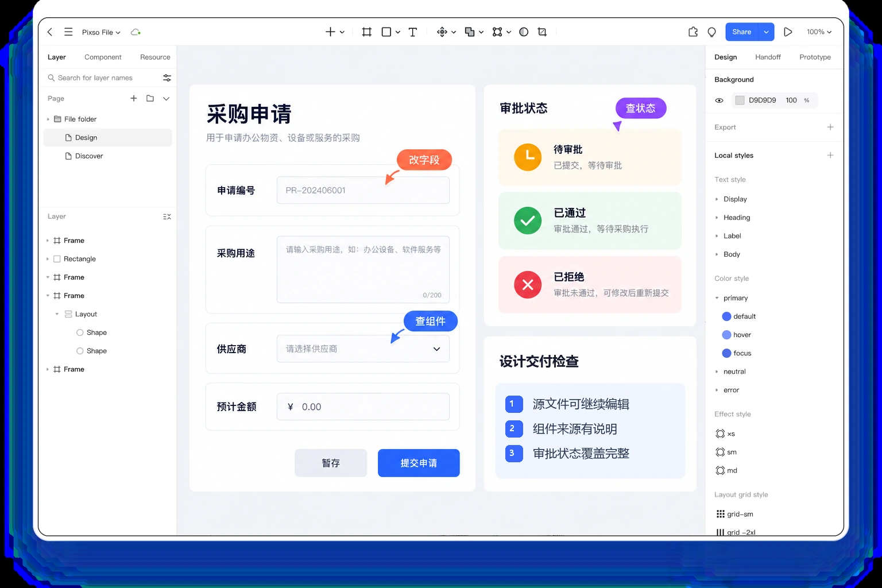Viewport: 882px width, 588px height.
Task: Click the 暂存 button
Action: tap(331, 463)
